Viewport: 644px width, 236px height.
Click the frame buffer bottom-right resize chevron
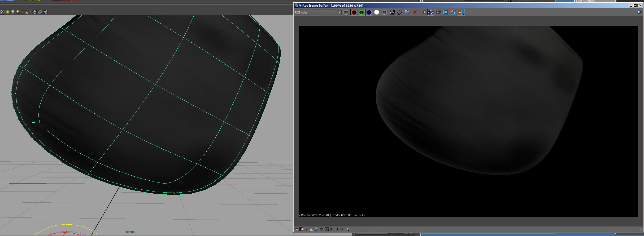pyautogui.click(x=640, y=229)
